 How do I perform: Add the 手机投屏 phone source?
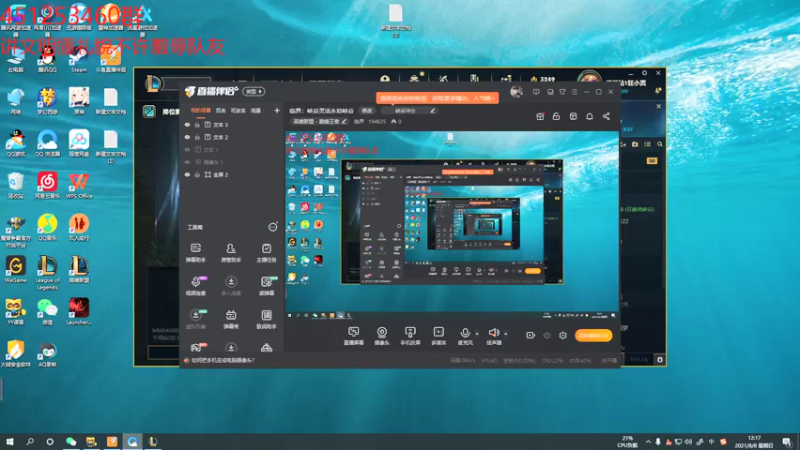pos(410,336)
